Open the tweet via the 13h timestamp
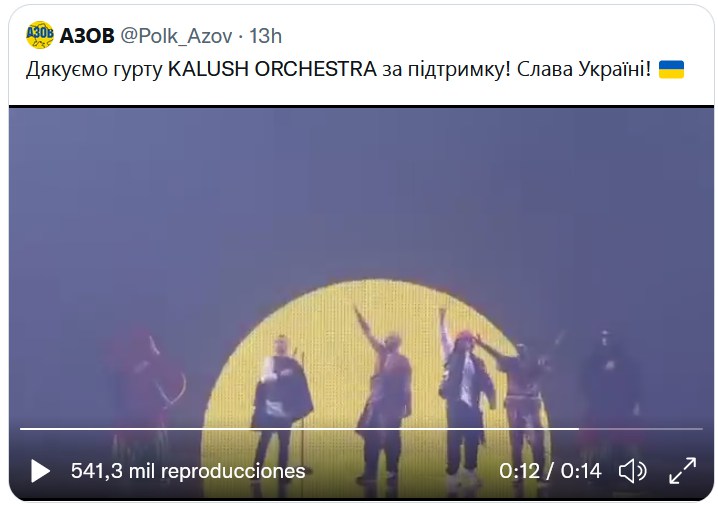The height and width of the screenshot is (506, 718). point(266,36)
